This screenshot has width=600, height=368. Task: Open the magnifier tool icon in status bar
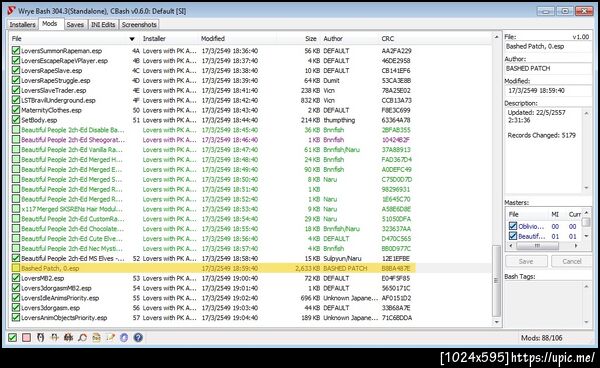tap(82, 337)
